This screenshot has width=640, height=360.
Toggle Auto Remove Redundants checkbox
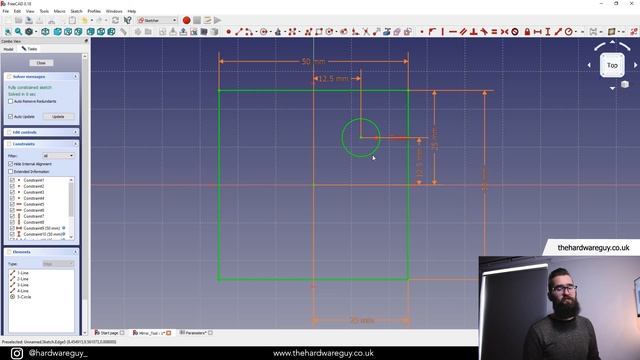click(x=11, y=101)
